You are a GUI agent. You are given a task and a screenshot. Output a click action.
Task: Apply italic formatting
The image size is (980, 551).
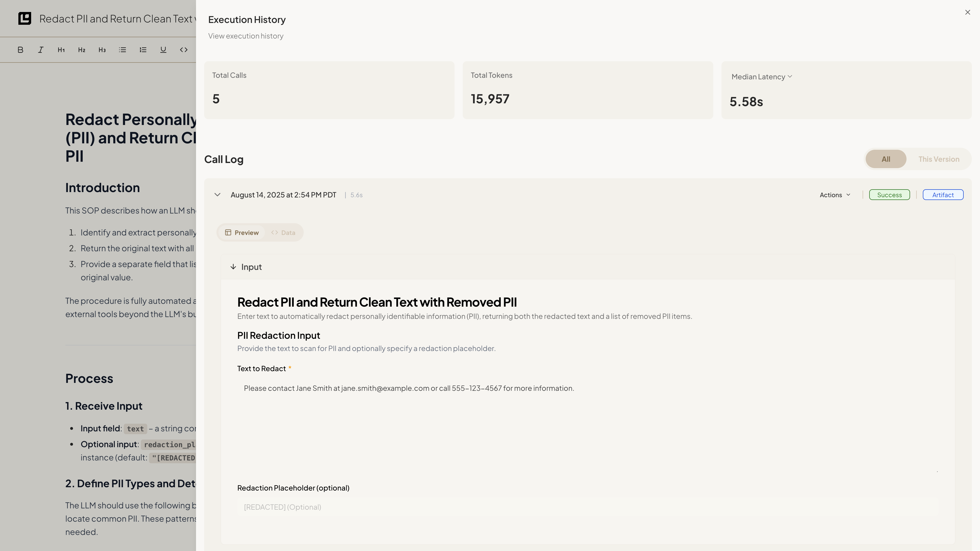point(41,50)
